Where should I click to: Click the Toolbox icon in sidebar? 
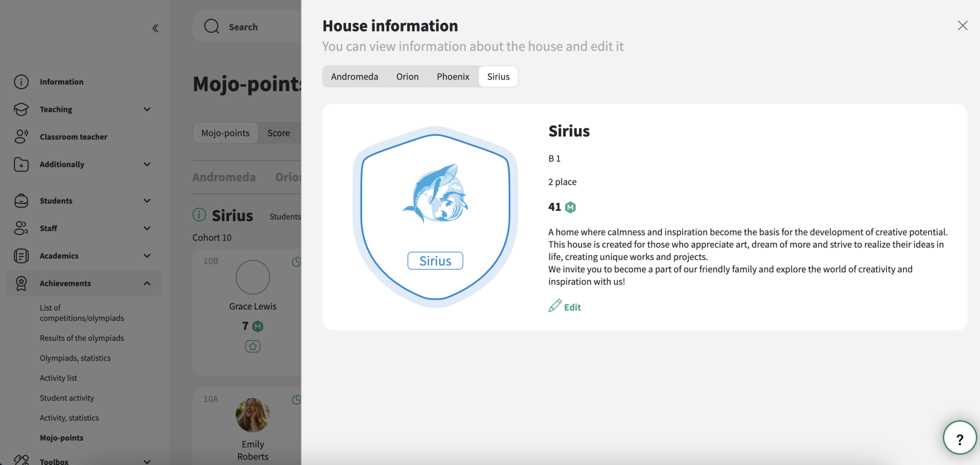point(21,461)
